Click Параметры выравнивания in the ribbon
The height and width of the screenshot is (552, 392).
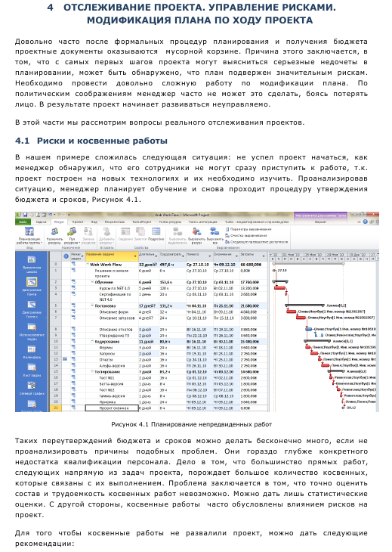coord(248,229)
